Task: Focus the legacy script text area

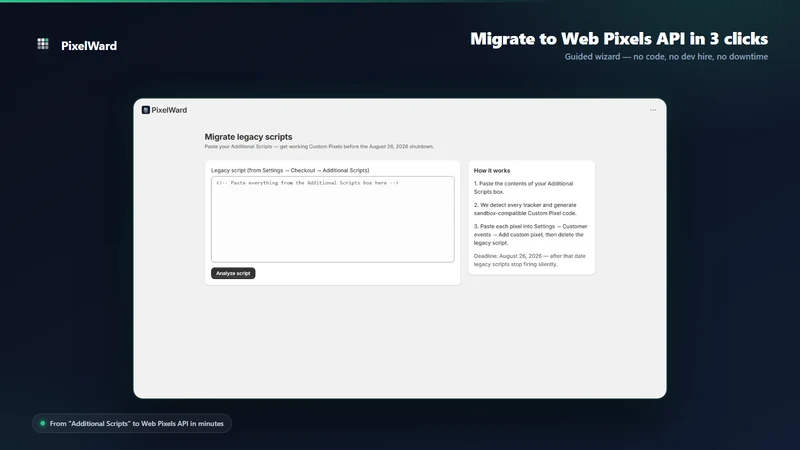Action: (333, 219)
